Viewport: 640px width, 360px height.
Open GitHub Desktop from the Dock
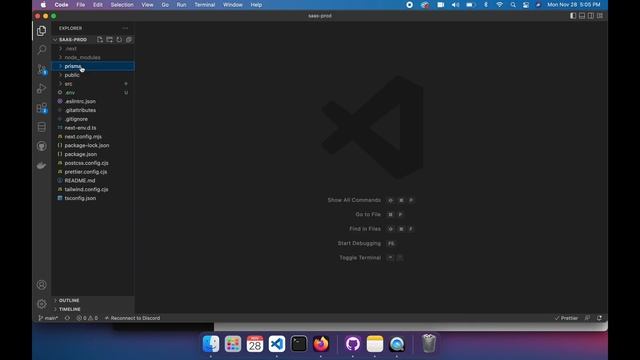point(353,344)
